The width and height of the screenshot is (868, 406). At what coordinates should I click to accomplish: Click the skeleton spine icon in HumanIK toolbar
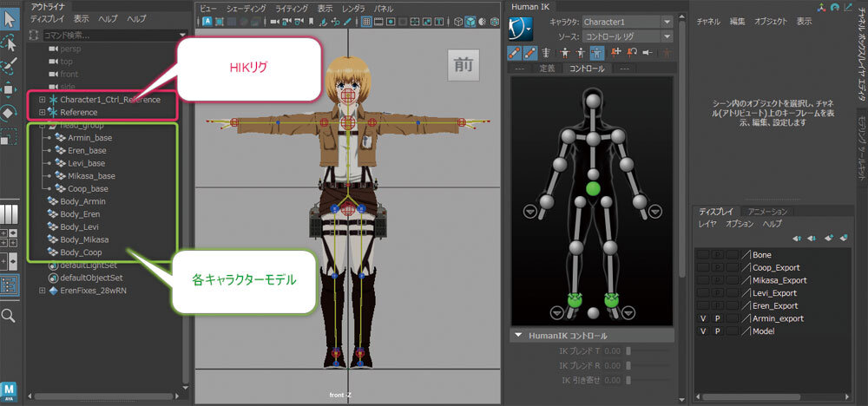click(546, 53)
